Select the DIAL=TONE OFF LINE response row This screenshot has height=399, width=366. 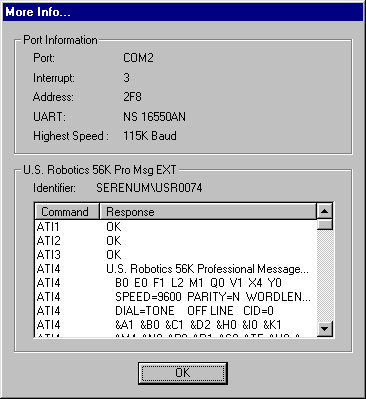[175, 311]
